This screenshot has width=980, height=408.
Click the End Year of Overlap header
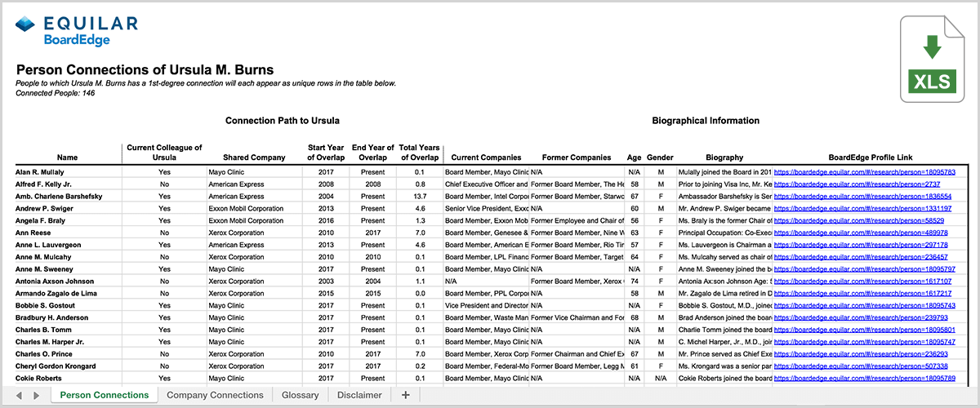click(x=372, y=152)
